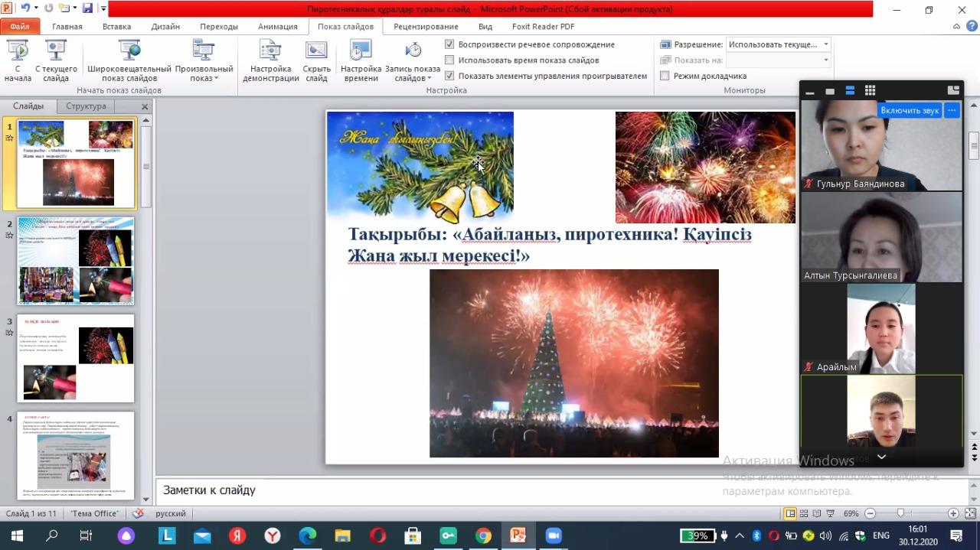This screenshot has width=980, height=550.
Task: Enable 'Режим докладчика' checkbox
Action: point(665,76)
